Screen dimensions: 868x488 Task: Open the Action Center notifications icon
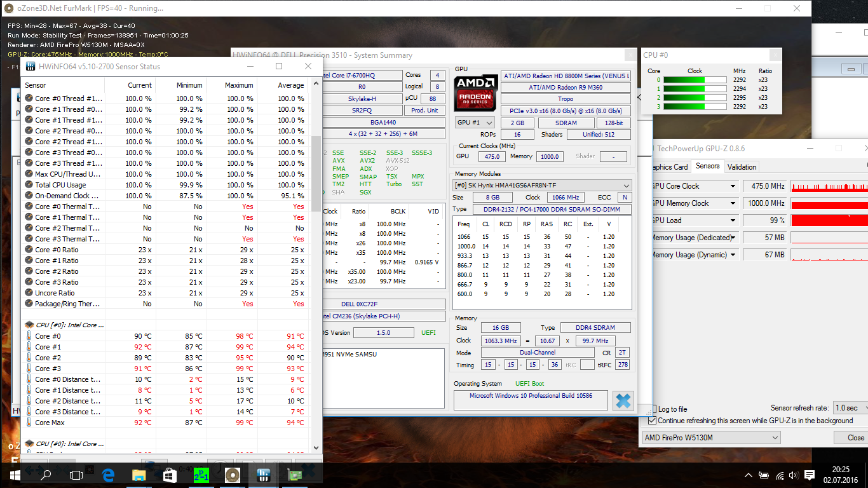click(810, 475)
